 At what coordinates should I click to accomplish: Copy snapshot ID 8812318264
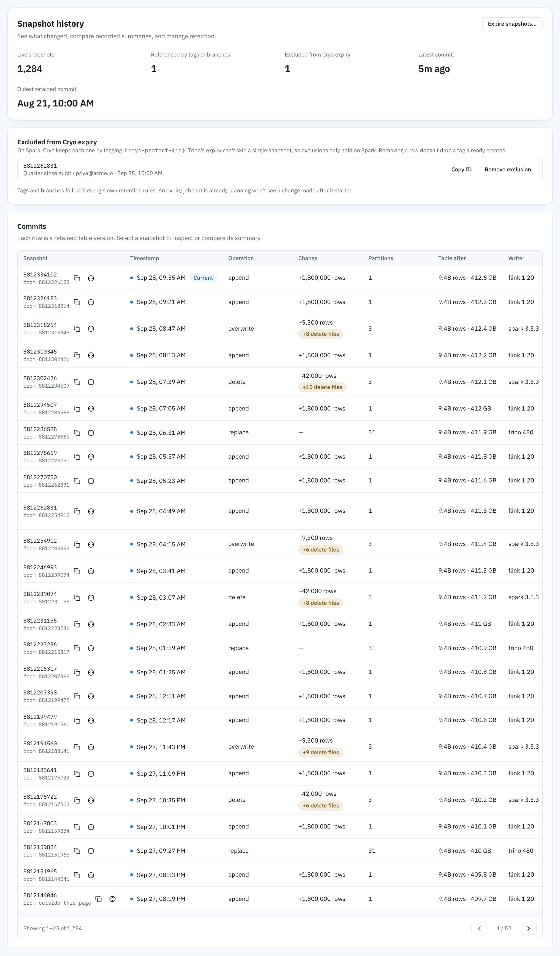[77, 329]
